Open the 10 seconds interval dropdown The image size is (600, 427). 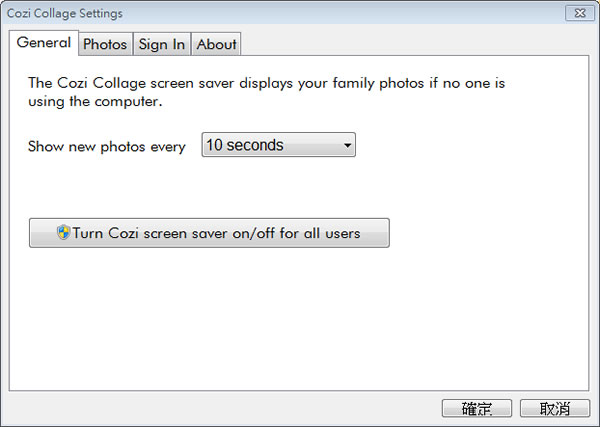coord(279,145)
